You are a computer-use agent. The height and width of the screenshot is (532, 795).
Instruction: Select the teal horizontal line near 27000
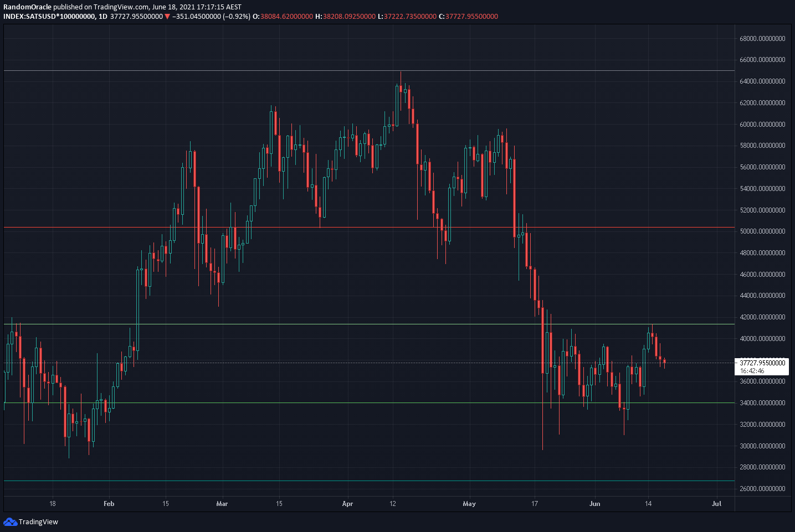pyautogui.click(x=369, y=481)
